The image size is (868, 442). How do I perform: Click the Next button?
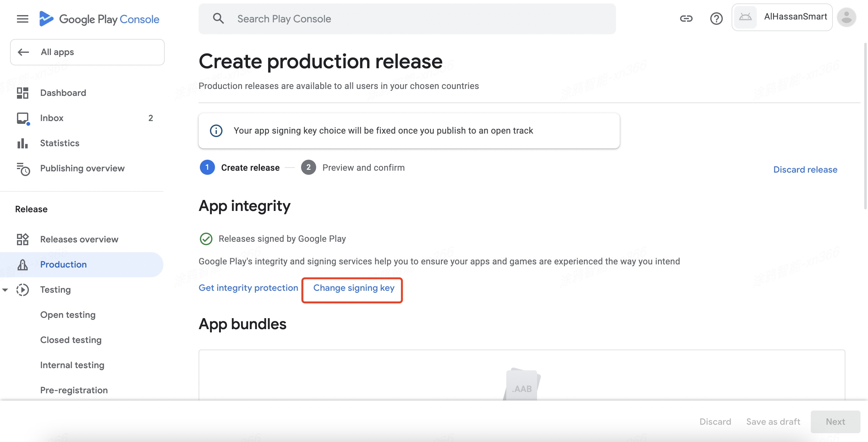tap(835, 422)
